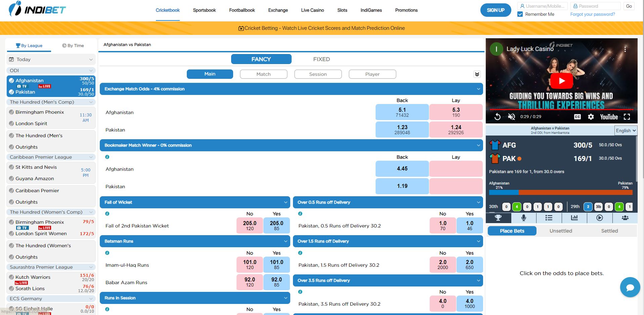Click info icon under Over 0.5 Runs off Delivery
Viewport: 644px width, 315px height.
(x=300, y=214)
